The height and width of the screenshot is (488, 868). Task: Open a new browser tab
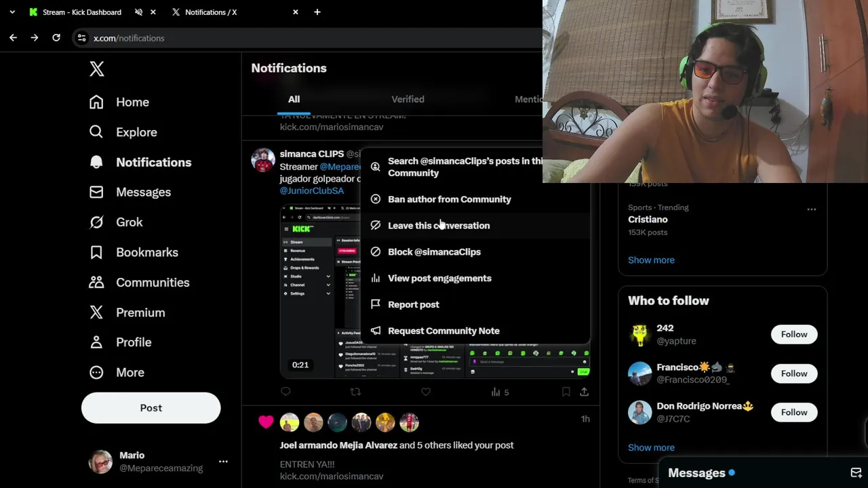(x=317, y=12)
